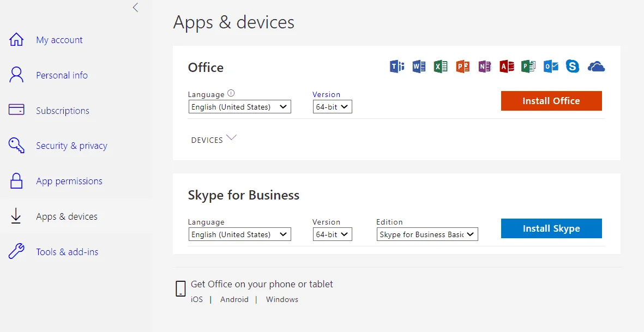Open the Skype for Business Language dropdown
Screen dimensions: 644x332
240,234
